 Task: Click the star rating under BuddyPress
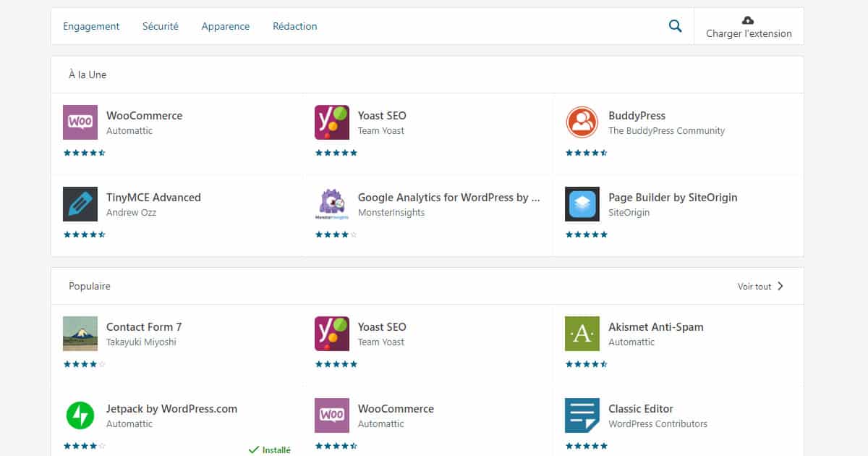[587, 153]
